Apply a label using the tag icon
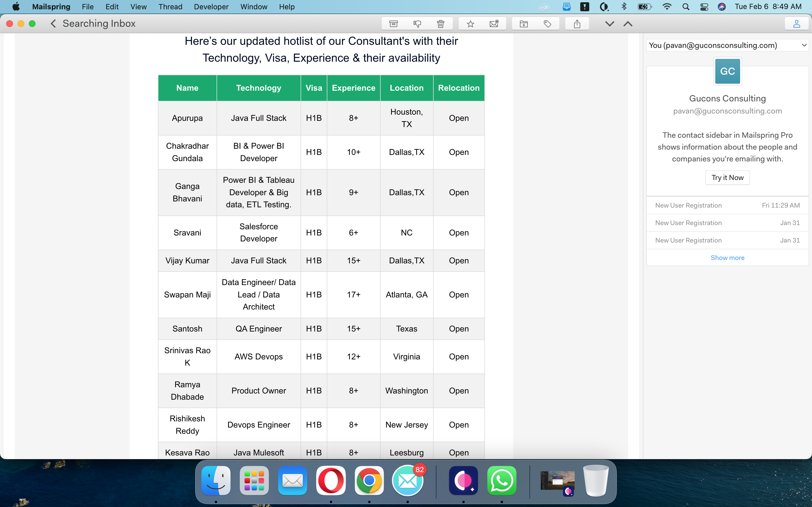 coord(547,24)
